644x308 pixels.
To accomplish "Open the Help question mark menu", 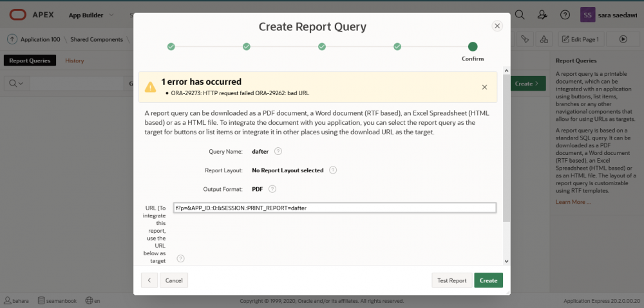I will [x=565, y=15].
